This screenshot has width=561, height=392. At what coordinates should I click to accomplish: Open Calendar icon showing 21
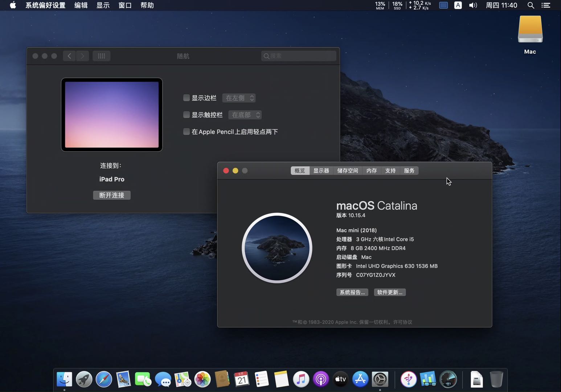(x=242, y=379)
